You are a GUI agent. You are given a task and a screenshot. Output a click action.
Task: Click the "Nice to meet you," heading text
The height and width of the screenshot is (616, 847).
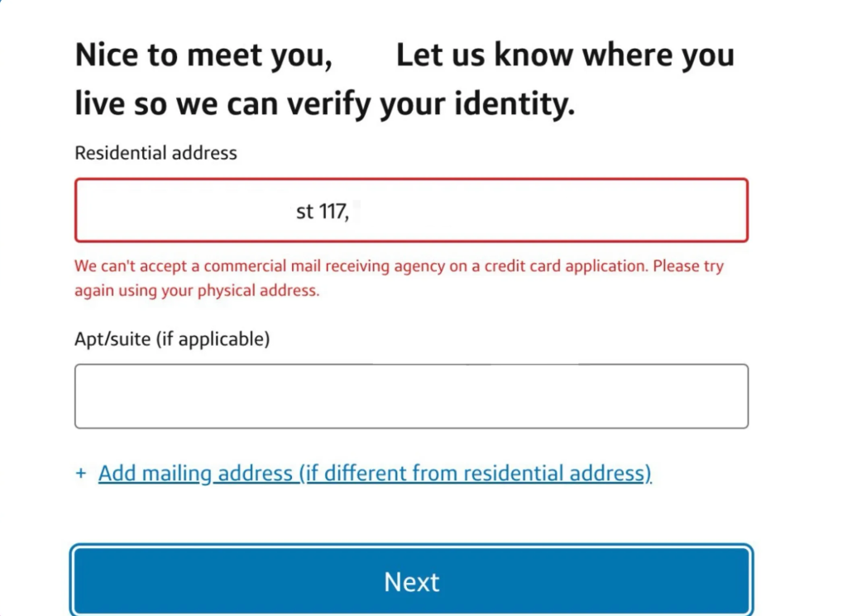203,55
